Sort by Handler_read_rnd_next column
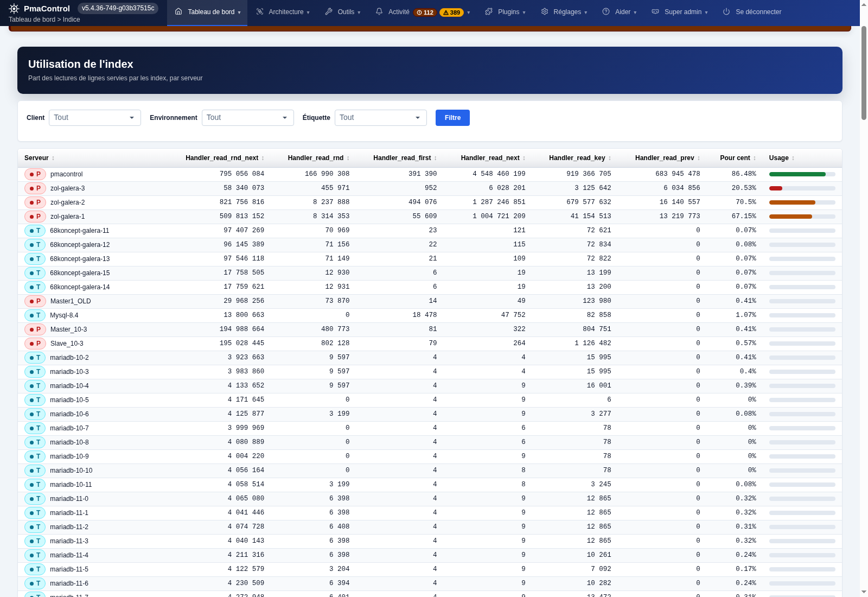 pyautogui.click(x=225, y=158)
